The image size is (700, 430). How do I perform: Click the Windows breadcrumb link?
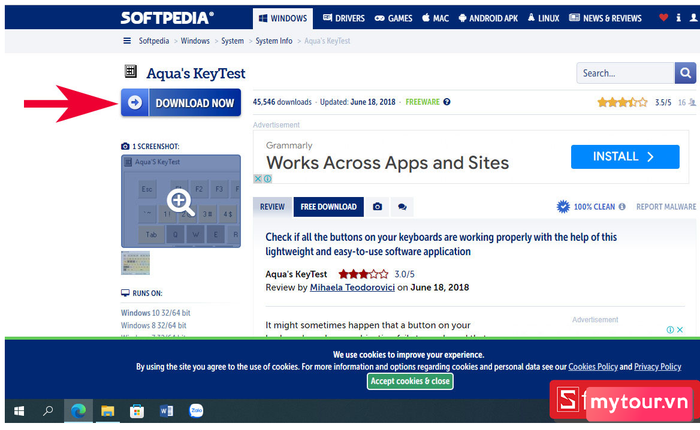(195, 41)
